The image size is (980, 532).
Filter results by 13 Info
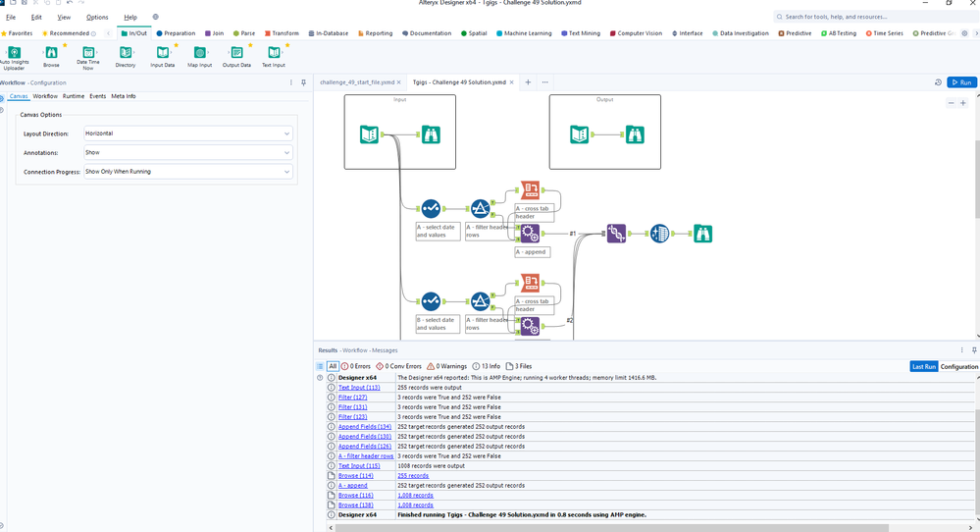[x=487, y=366]
